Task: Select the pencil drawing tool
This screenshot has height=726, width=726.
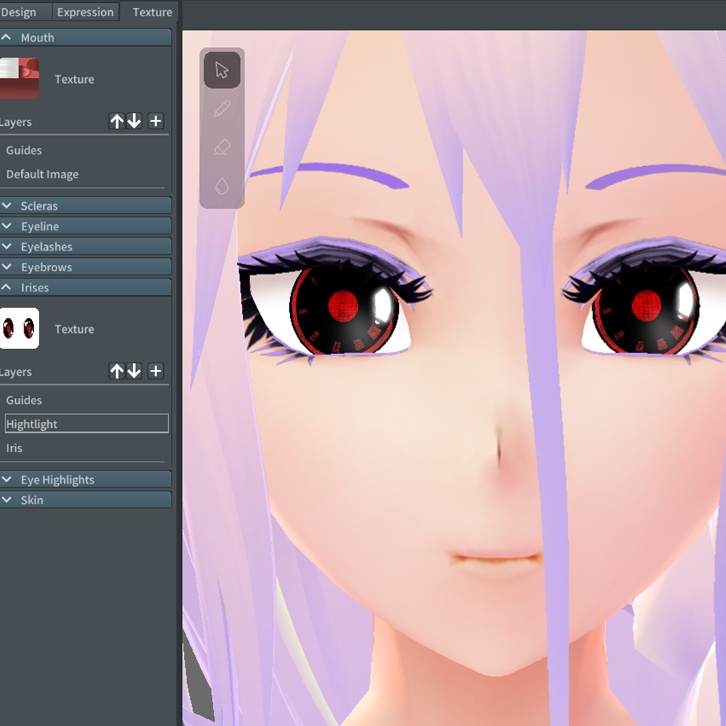Action: (x=222, y=109)
